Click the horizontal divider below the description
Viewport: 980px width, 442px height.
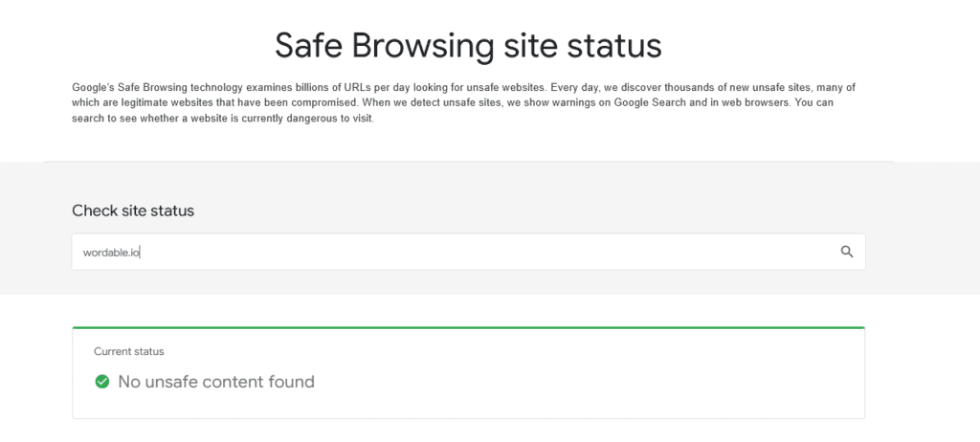click(x=468, y=162)
